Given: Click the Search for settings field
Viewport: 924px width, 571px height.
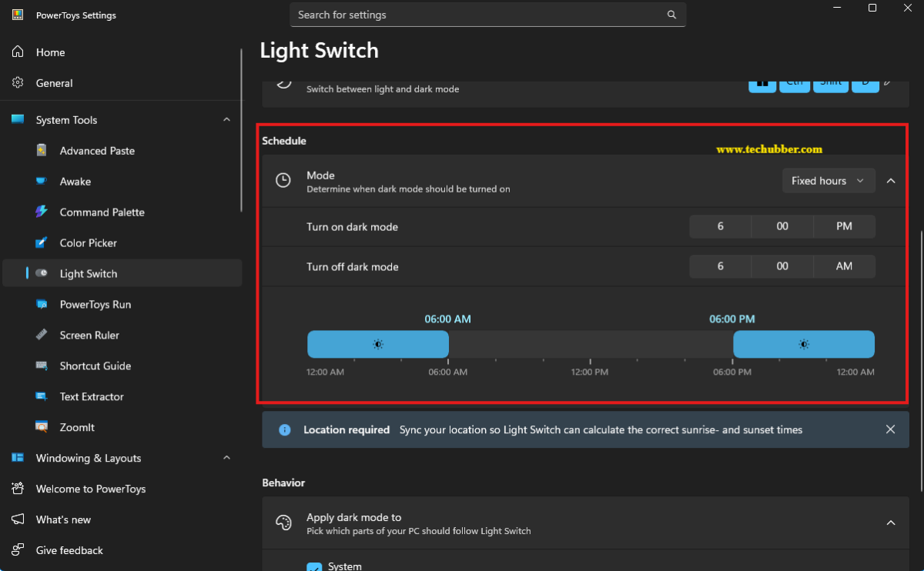Looking at the screenshot, I should click(x=487, y=15).
